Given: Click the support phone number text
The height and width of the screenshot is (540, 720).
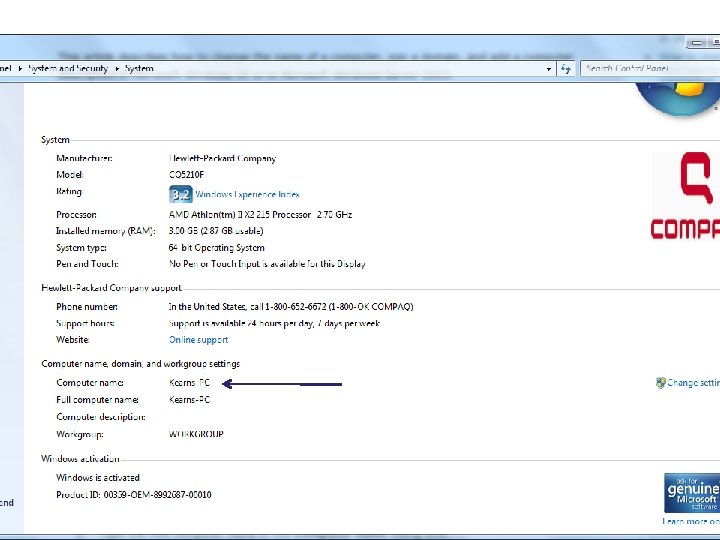Looking at the screenshot, I should pos(291,306).
